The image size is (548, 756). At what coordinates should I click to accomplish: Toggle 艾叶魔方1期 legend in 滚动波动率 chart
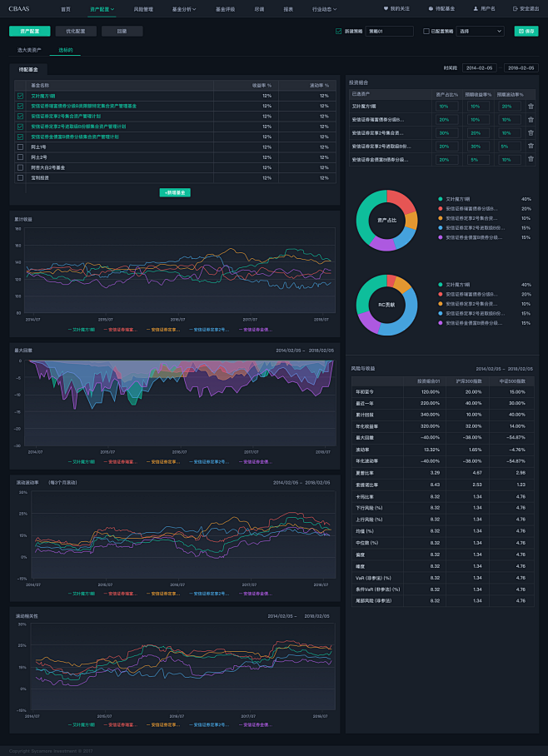(82, 594)
